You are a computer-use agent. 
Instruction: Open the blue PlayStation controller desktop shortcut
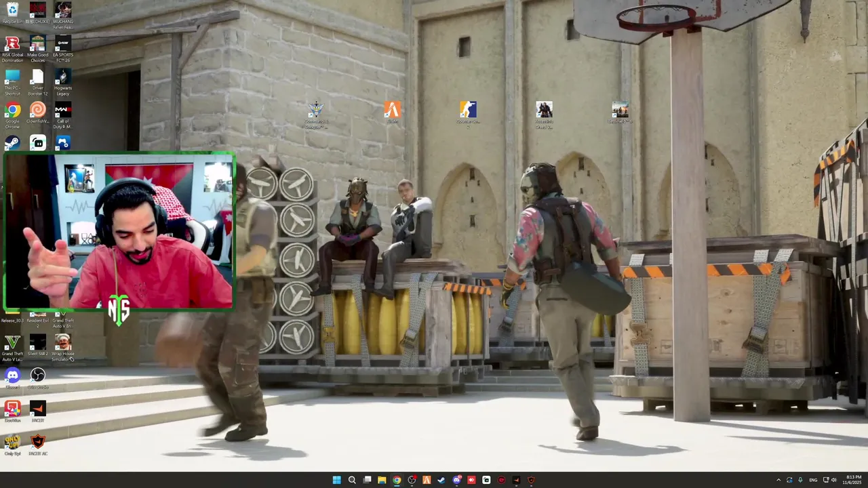(x=63, y=142)
